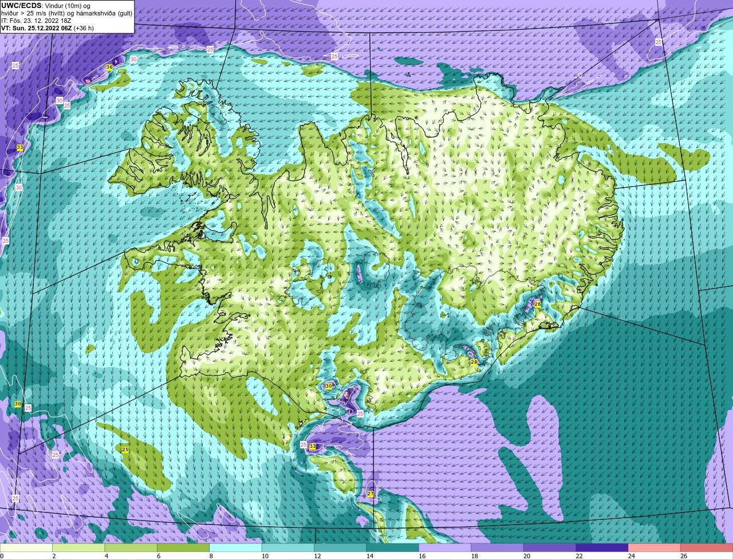Click the light pink 24–26 m/s legend swatch
The width and height of the screenshot is (733, 560).
tap(655, 547)
